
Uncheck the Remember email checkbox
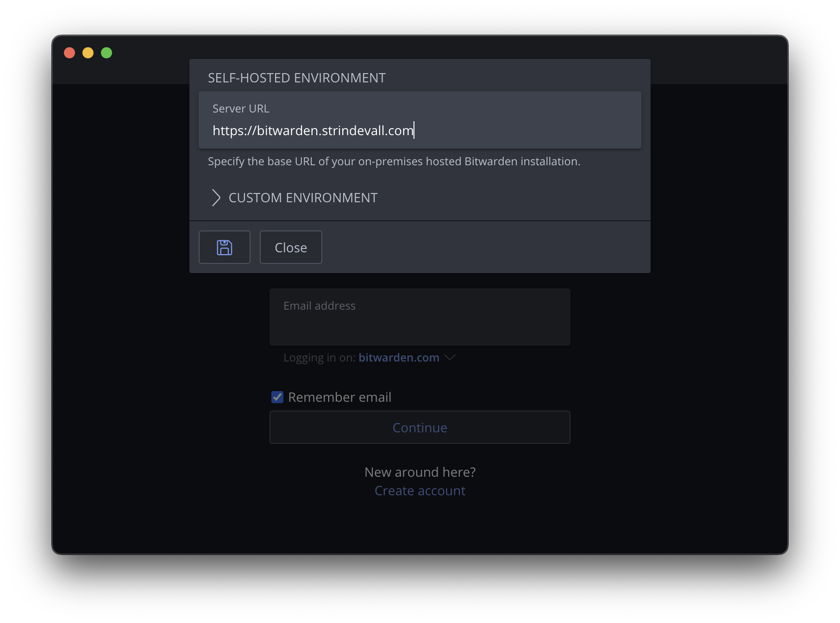(277, 397)
